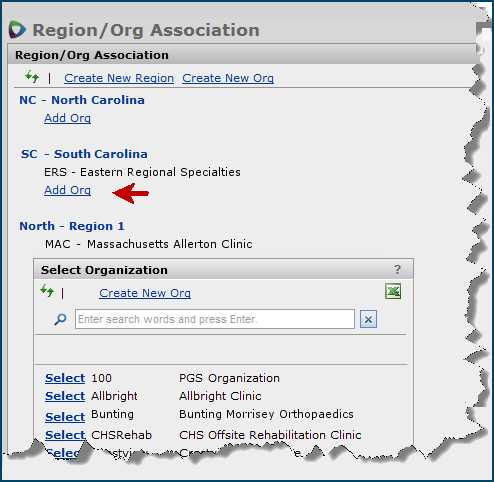Open help via the question mark icon
The height and width of the screenshot is (482, 494).
397,269
